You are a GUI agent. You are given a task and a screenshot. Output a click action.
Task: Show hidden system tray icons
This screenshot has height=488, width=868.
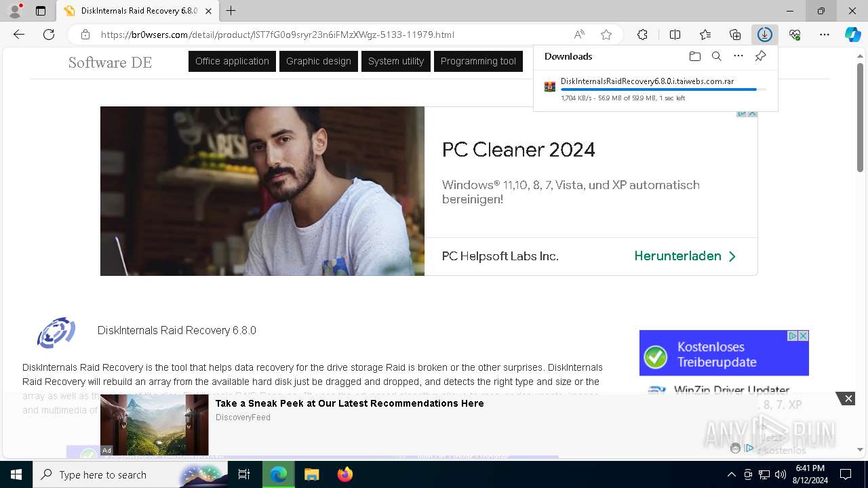point(731,474)
